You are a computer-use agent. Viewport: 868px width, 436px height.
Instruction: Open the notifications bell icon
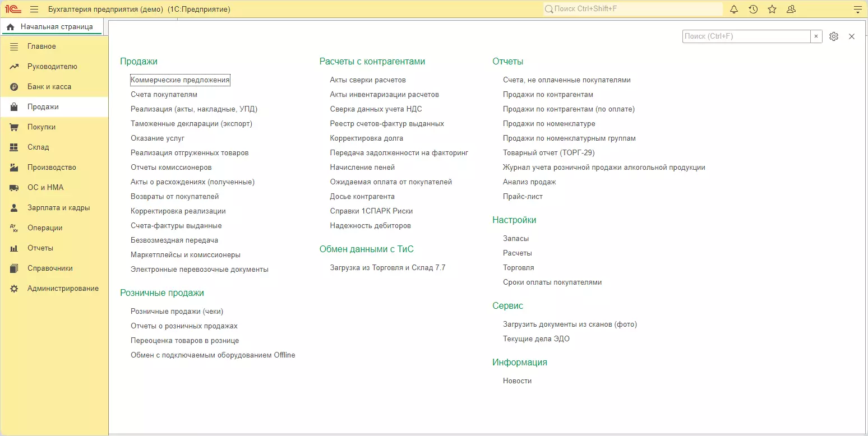point(734,9)
